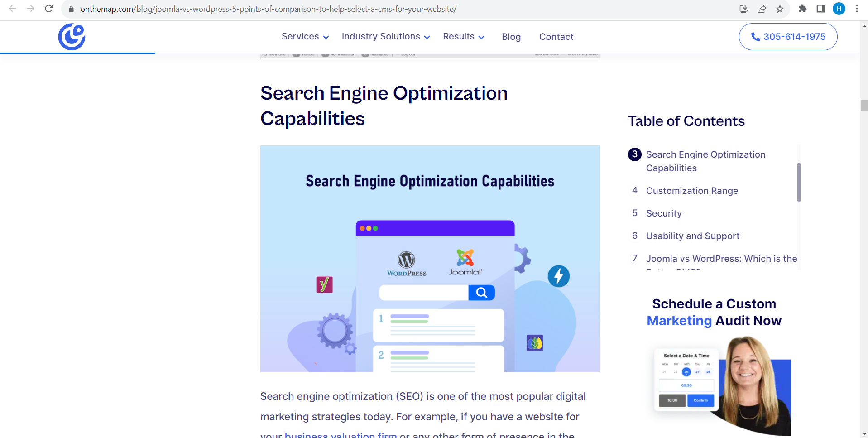Open the Extensions puzzle piece icon

click(802, 9)
